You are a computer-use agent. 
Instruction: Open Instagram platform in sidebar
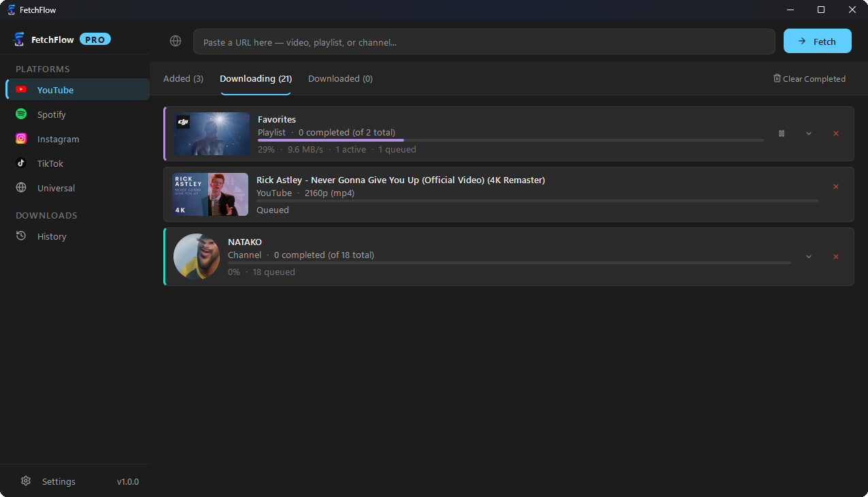78,138
